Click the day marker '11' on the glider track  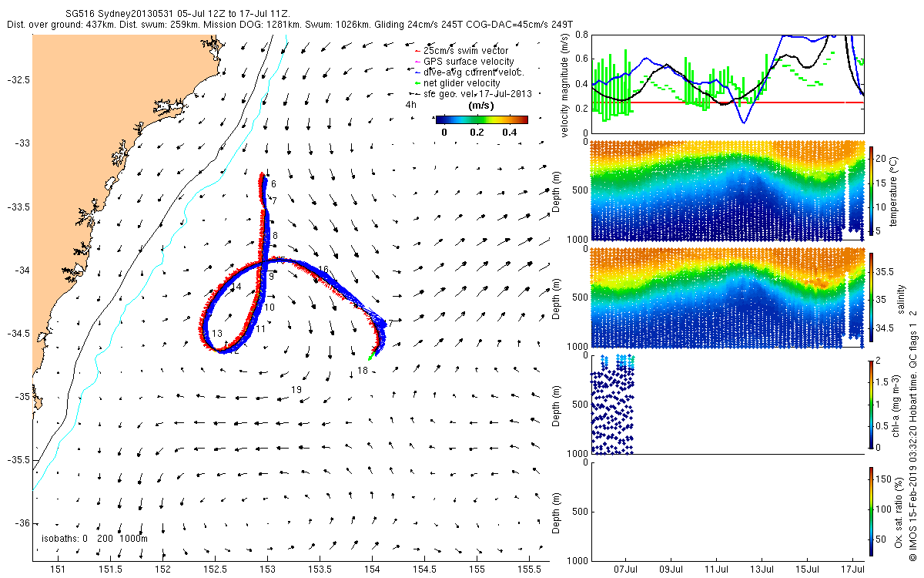click(x=261, y=329)
